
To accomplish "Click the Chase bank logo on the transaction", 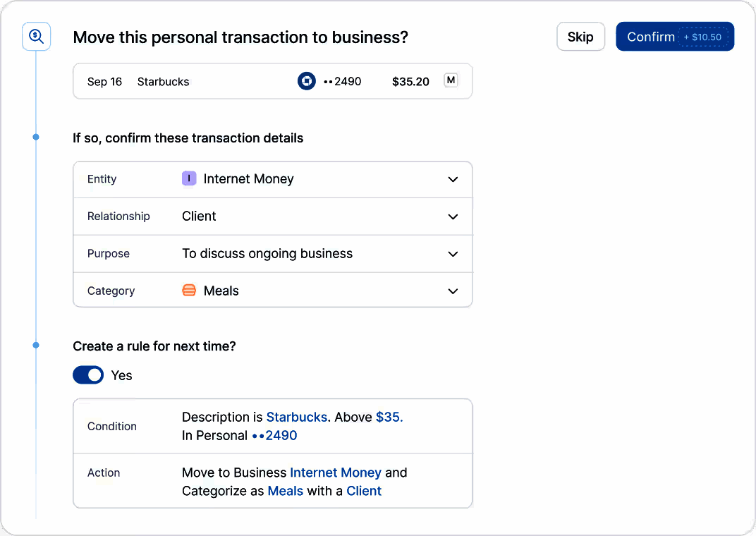I will point(307,80).
